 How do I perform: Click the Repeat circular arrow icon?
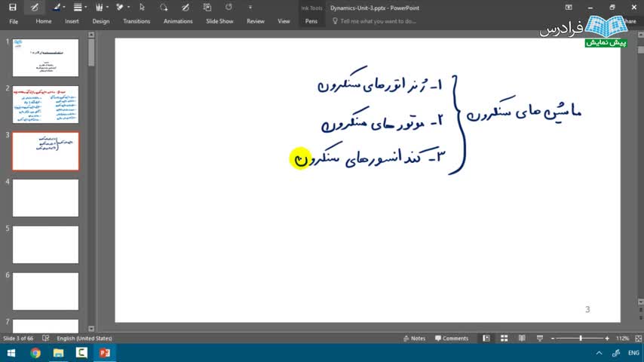pos(228,8)
